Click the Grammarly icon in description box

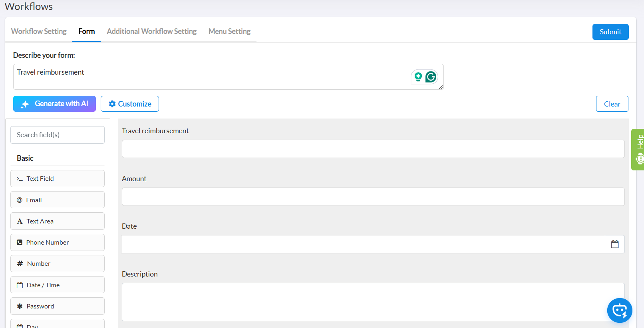point(431,77)
